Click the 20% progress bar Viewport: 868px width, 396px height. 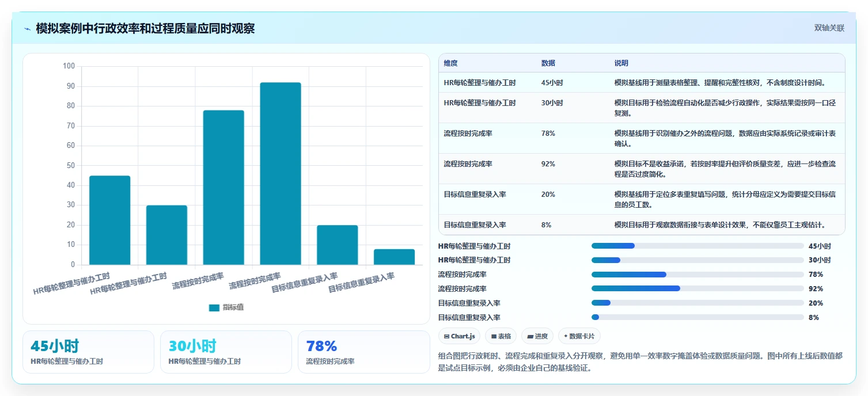(698, 303)
